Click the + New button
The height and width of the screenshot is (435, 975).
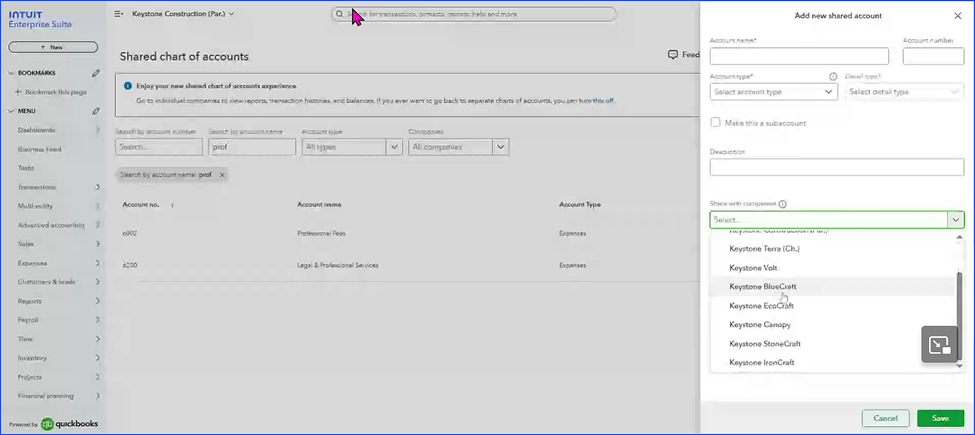click(53, 47)
